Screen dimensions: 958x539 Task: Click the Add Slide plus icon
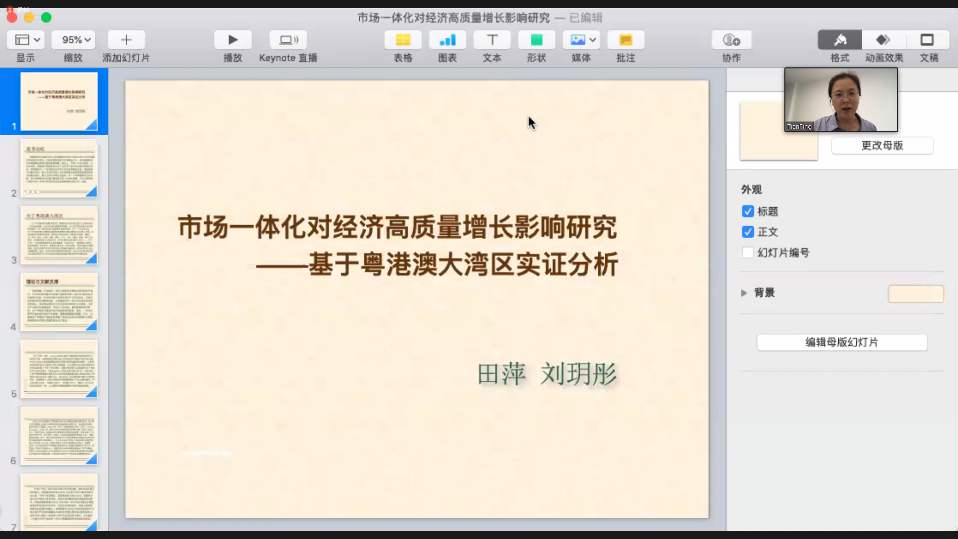pyautogui.click(x=126, y=40)
